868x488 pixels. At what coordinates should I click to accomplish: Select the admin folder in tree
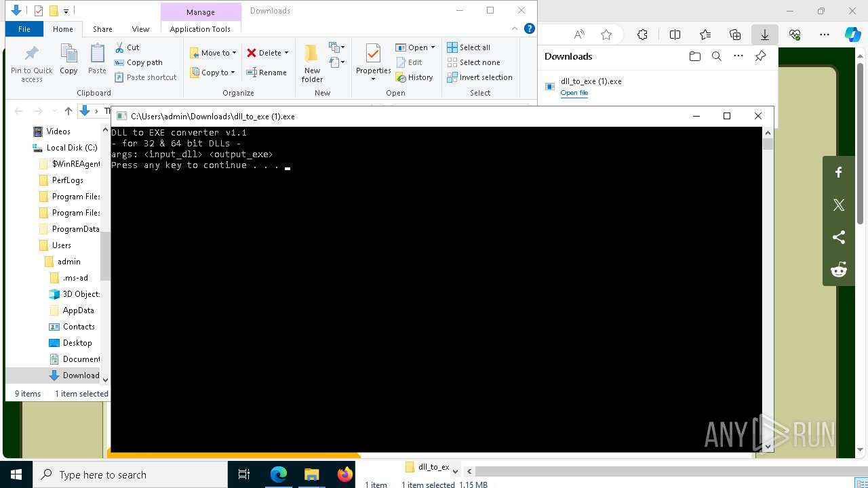click(x=62, y=262)
